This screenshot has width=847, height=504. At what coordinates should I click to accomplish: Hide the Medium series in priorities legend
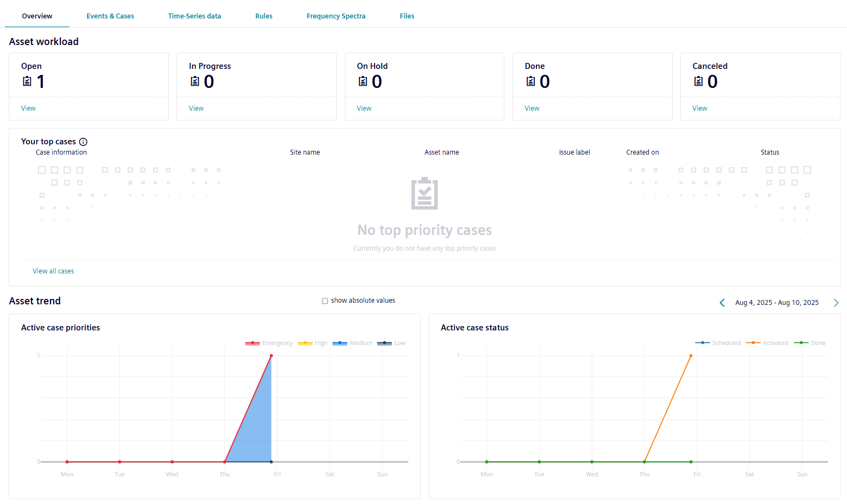353,343
